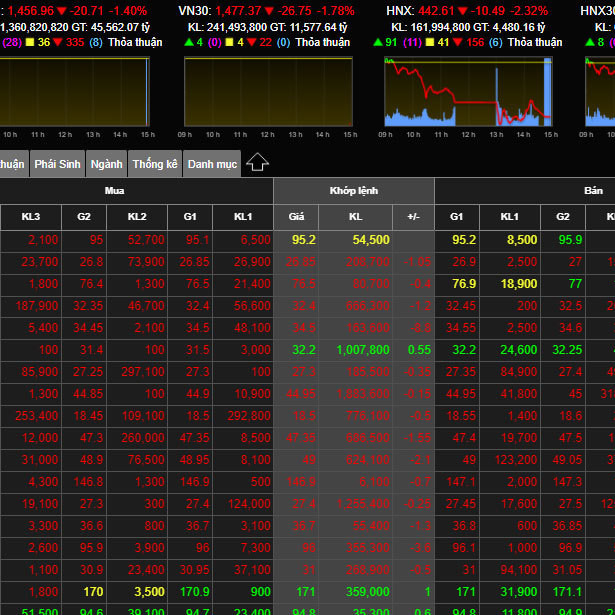Click the Khớp lệnh group header

[x=354, y=190]
